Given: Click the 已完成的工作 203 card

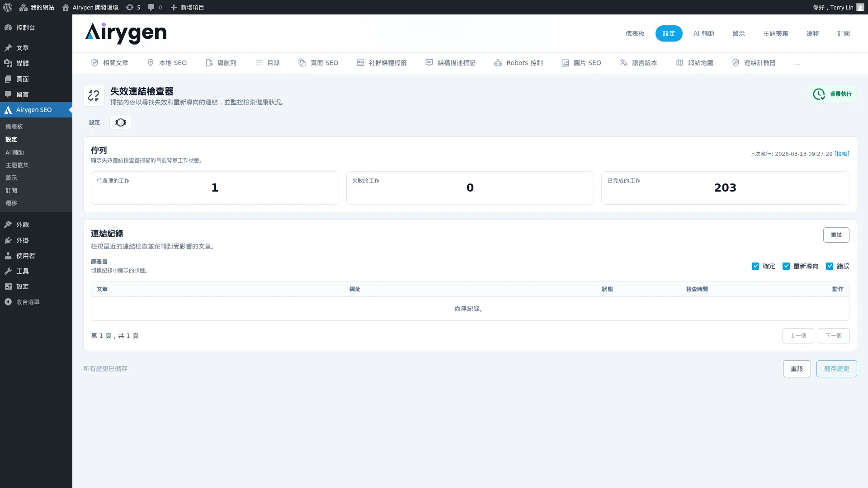Looking at the screenshot, I should 725,188.
